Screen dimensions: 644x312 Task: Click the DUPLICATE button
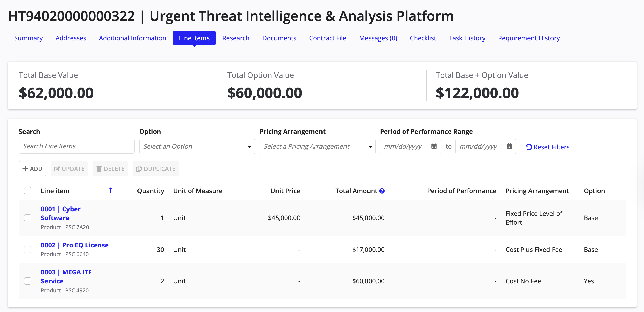pyautogui.click(x=156, y=169)
